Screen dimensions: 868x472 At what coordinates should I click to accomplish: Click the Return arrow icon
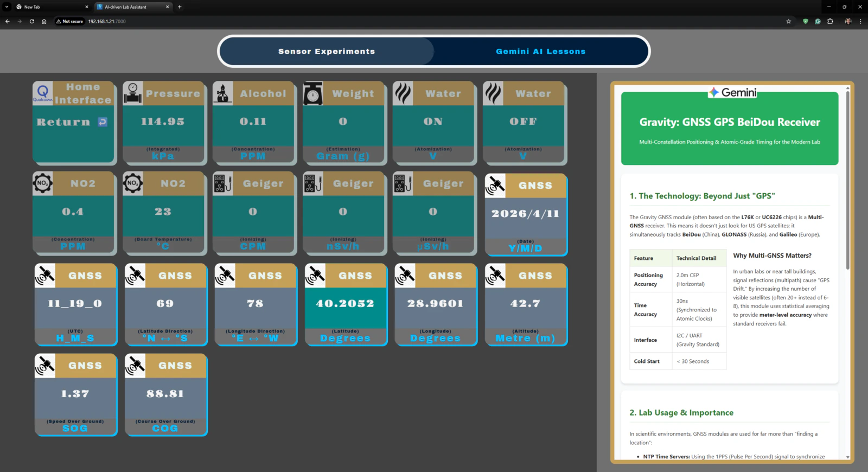click(103, 122)
